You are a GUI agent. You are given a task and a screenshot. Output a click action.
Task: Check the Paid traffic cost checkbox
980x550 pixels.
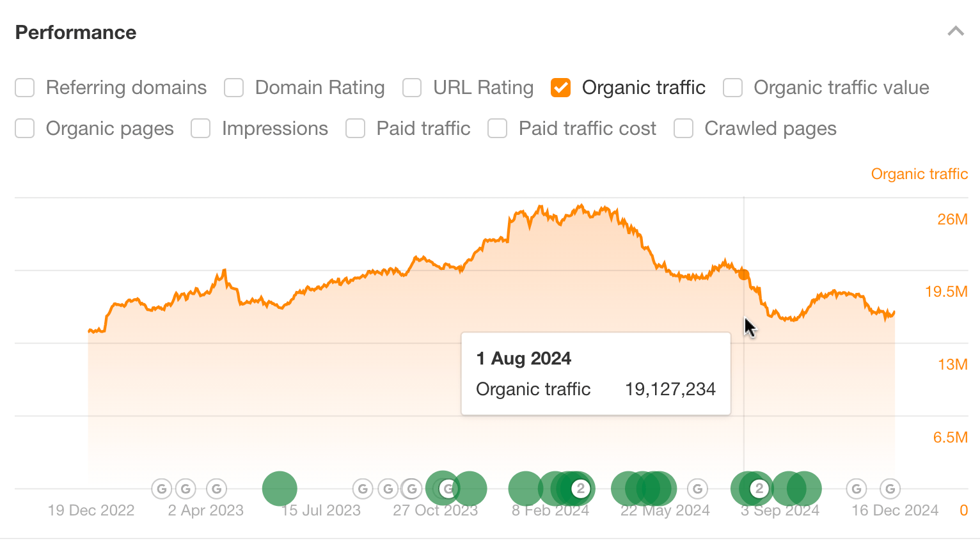(x=498, y=129)
